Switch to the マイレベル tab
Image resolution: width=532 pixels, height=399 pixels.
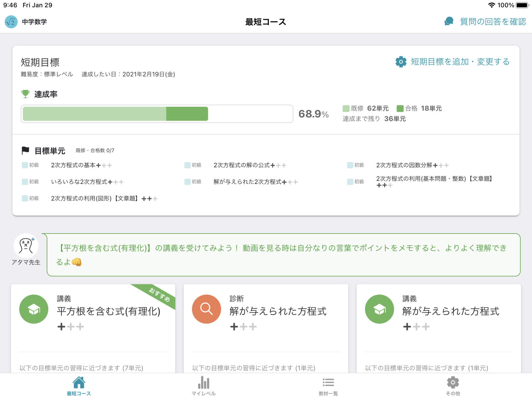203,386
